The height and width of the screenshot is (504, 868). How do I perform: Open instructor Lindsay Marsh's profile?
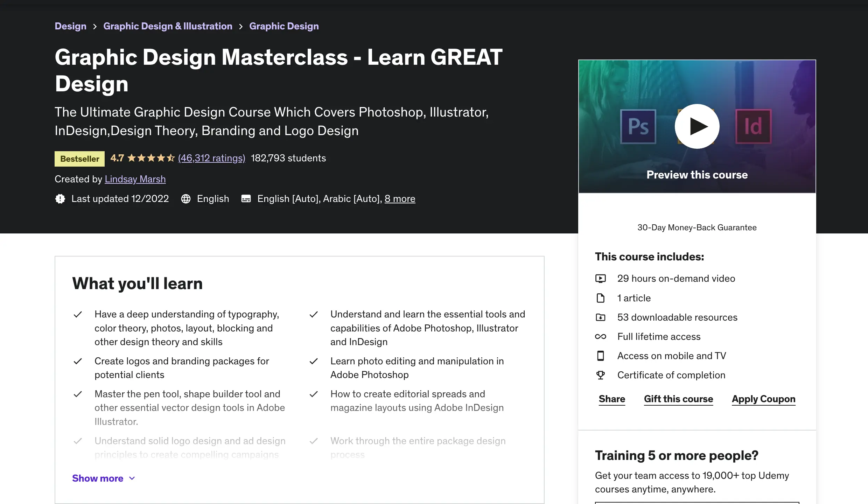[x=135, y=179]
